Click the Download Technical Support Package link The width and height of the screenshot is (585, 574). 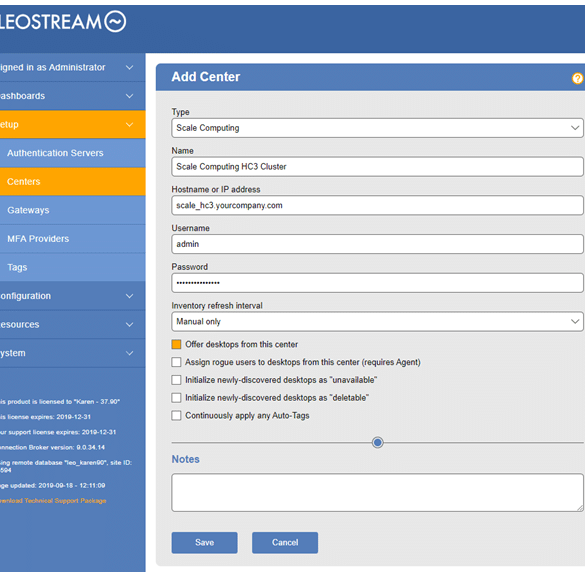point(53,501)
